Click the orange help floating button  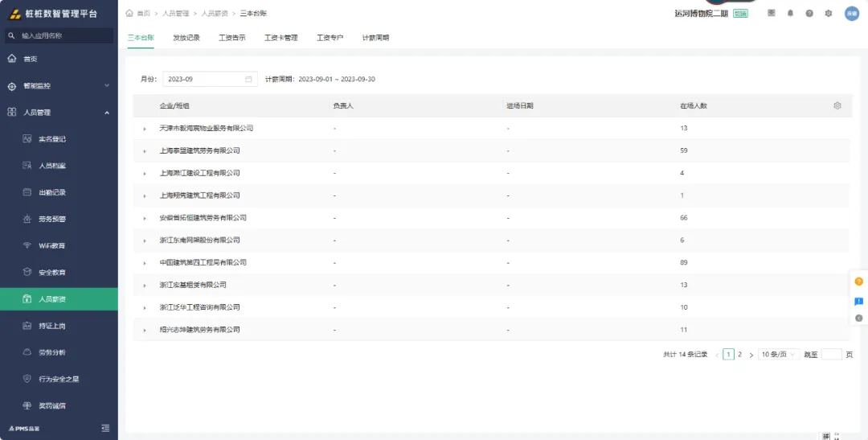pyautogui.click(x=858, y=282)
